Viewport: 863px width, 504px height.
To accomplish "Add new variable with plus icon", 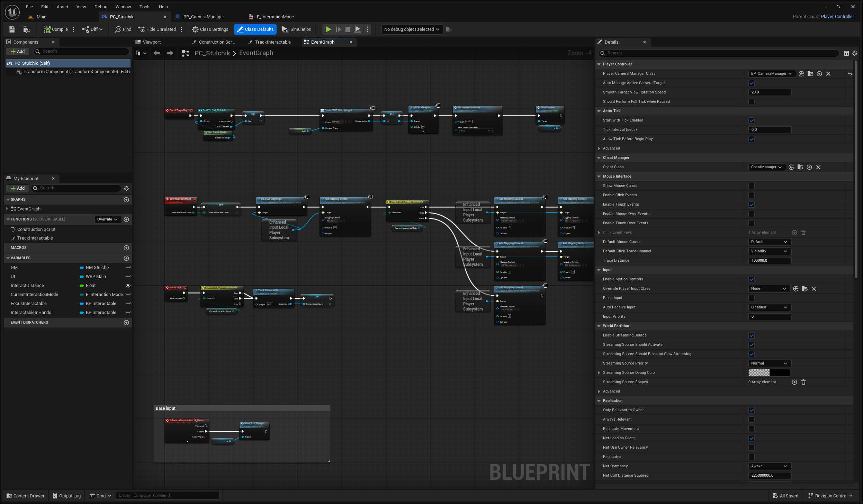I will coord(126,258).
